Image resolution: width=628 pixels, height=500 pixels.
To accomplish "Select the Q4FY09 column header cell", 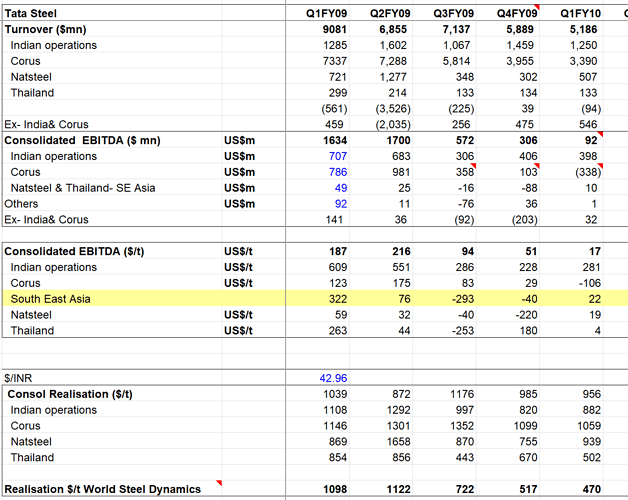I will coord(517,13).
